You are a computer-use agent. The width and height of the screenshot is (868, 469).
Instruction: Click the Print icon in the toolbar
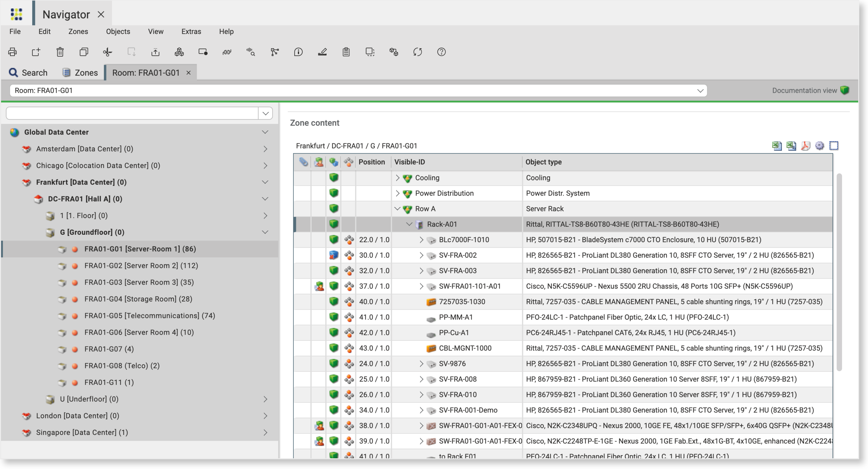coord(12,52)
